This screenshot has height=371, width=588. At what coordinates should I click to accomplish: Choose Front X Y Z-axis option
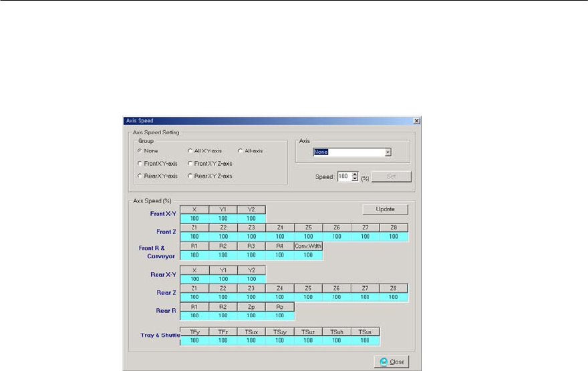click(190, 164)
